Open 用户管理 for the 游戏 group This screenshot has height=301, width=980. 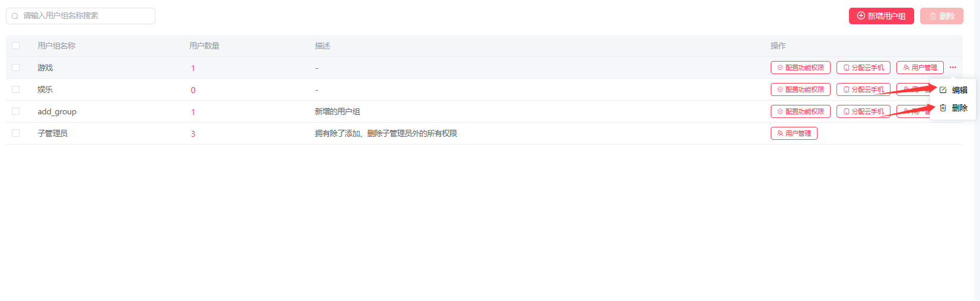pos(920,68)
